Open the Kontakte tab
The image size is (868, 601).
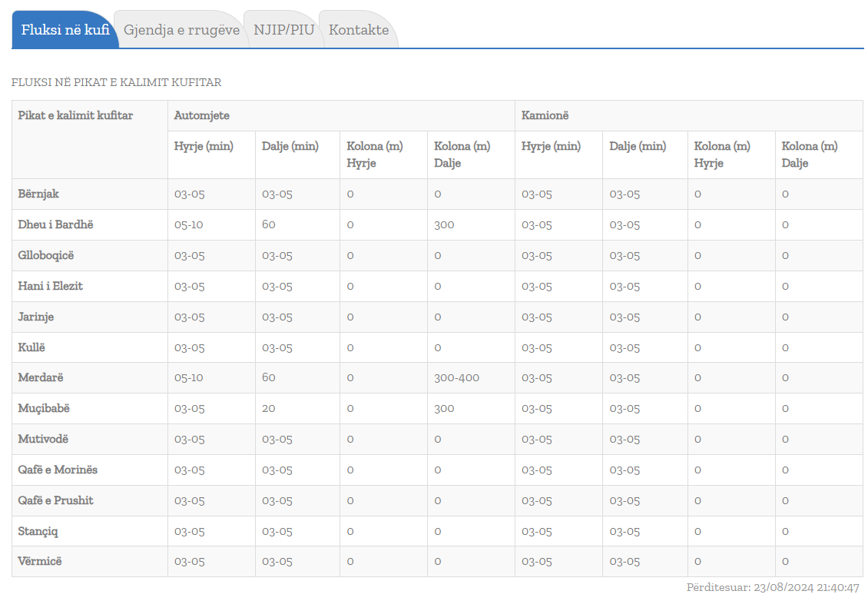pos(359,30)
